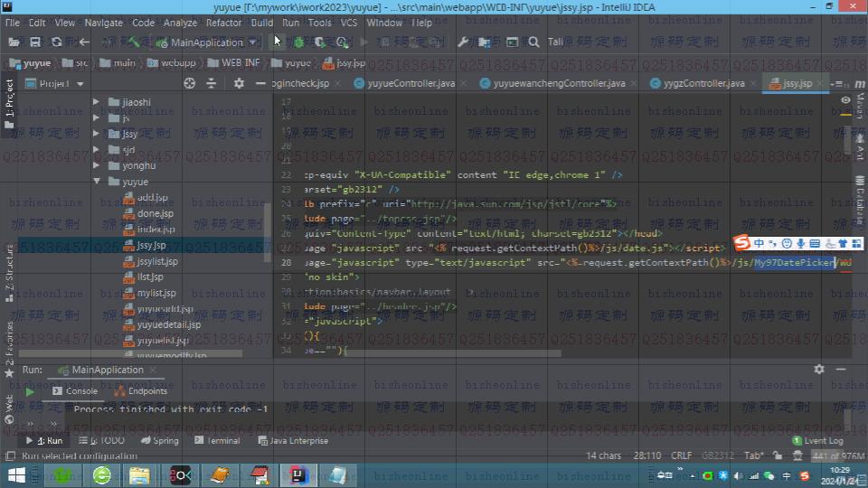The height and width of the screenshot is (488, 868).
Task: Open Run panel gear settings
Action: [x=819, y=369]
